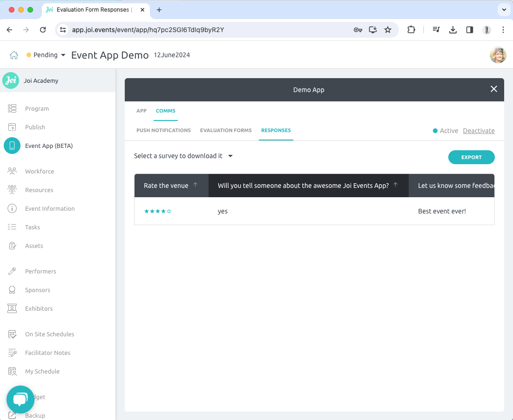Click the browser address bar URL
Viewport: 513px width, 420px height.
click(148, 30)
